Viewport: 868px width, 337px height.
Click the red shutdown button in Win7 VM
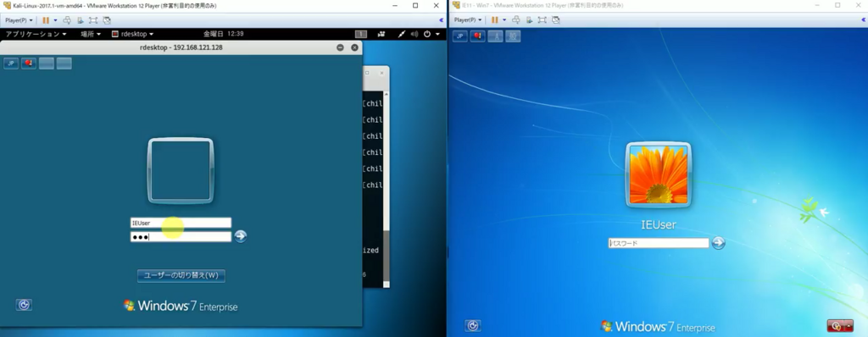click(836, 325)
